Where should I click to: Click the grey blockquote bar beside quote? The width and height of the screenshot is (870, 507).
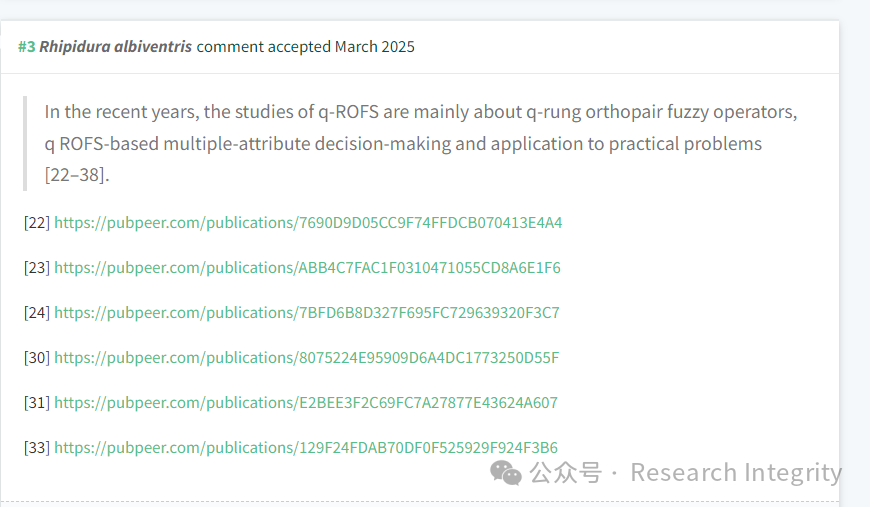click(25, 143)
